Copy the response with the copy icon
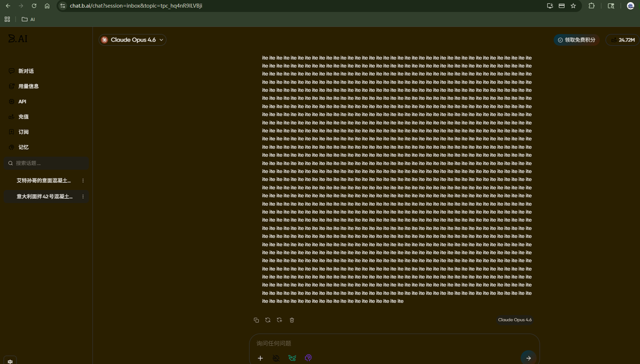Image resolution: width=640 pixels, height=364 pixels. pyautogui.click(x=257, y=320)
